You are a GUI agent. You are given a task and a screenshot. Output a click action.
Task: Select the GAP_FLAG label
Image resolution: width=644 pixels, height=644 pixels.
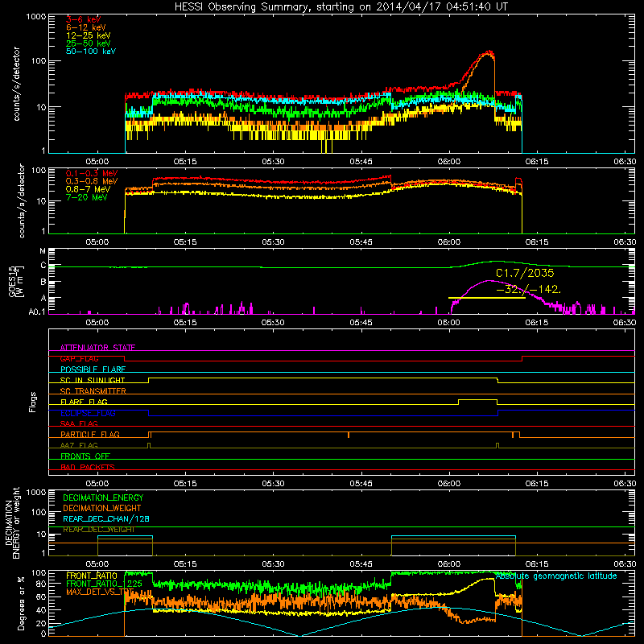pyautogui.click(x=79, y=358)
